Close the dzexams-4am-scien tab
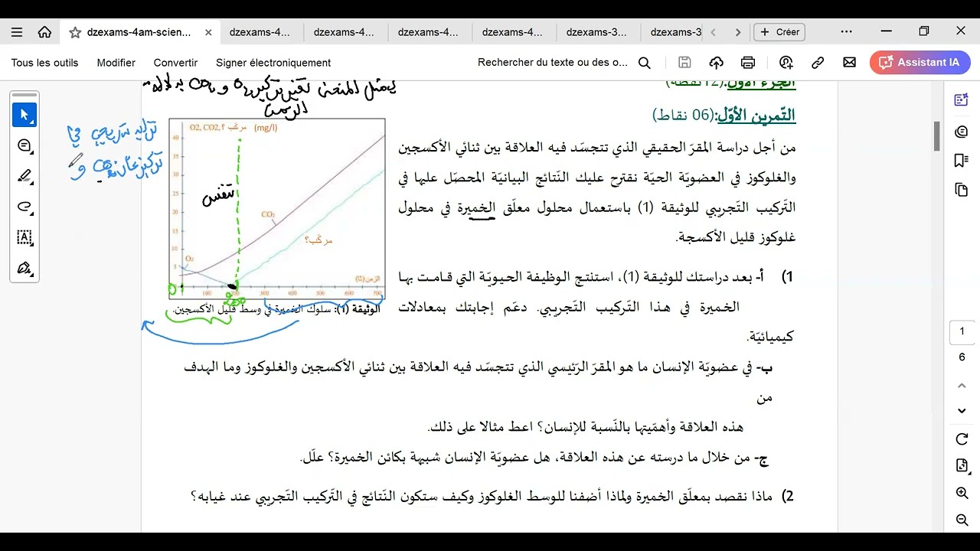 pos(208,32)
